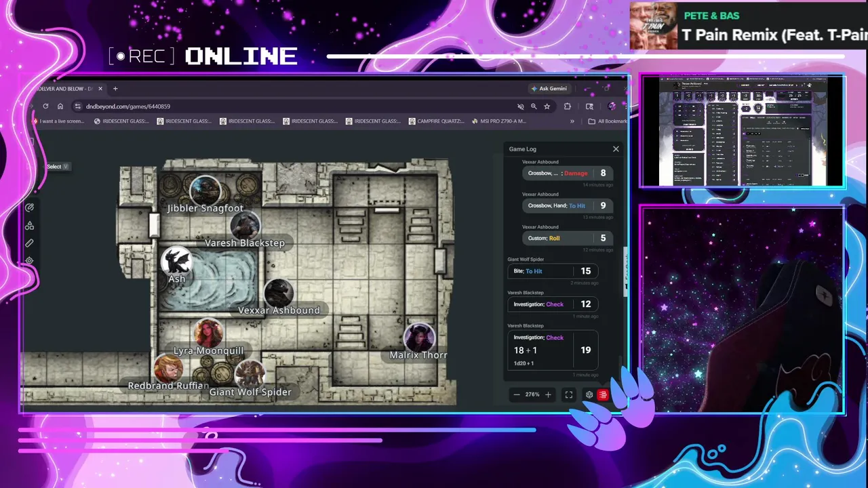
Task: Select Redbrand Ruffian token
Action: coord(168,368)
